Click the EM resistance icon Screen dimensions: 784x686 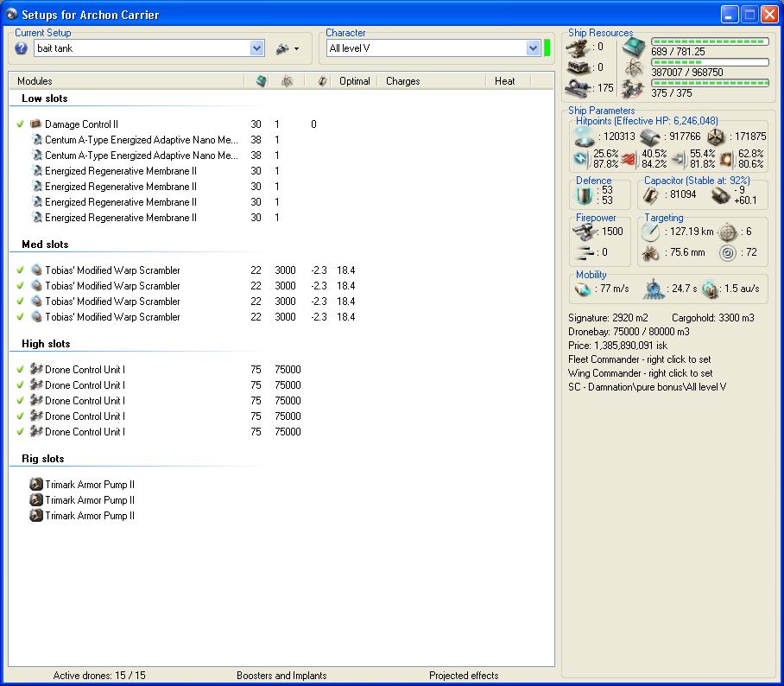tap(581, 159)
